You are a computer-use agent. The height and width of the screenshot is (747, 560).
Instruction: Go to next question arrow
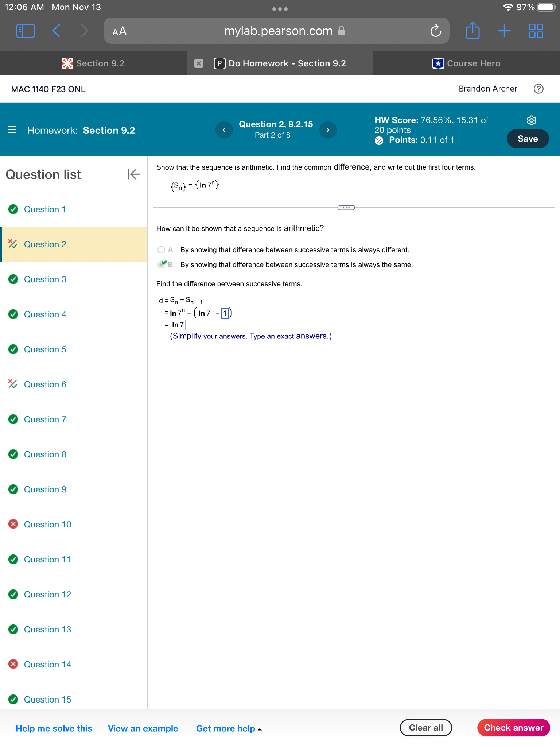click(x=328, y=130)
